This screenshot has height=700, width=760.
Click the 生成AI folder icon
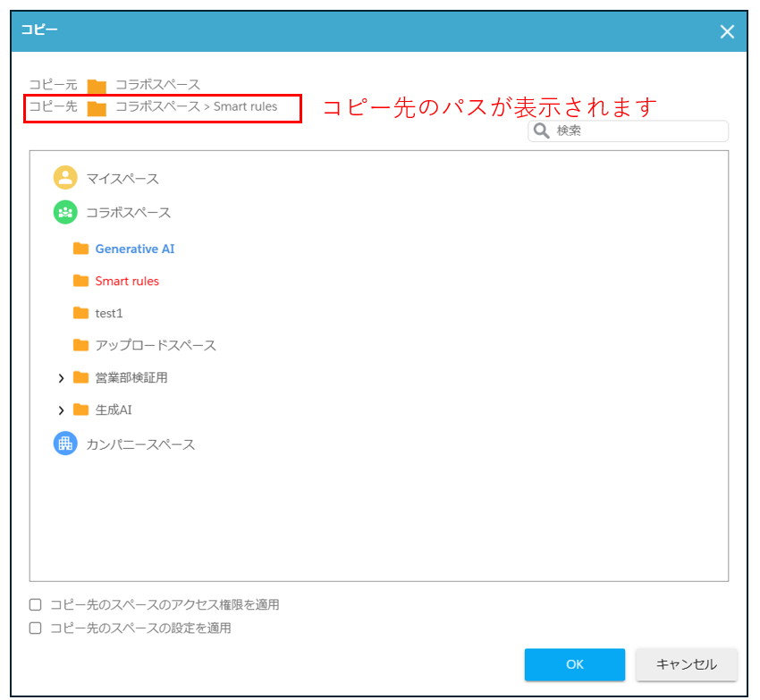point(80,409)
